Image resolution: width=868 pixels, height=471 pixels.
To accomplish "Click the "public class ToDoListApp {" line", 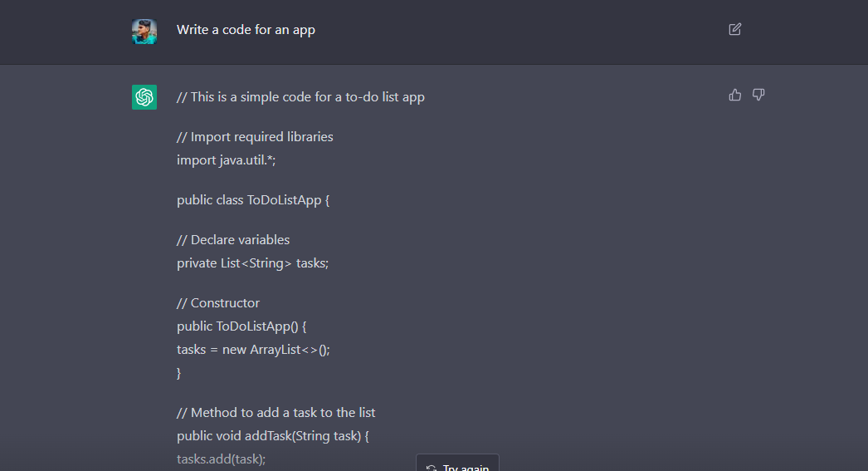I will (253, 200).
